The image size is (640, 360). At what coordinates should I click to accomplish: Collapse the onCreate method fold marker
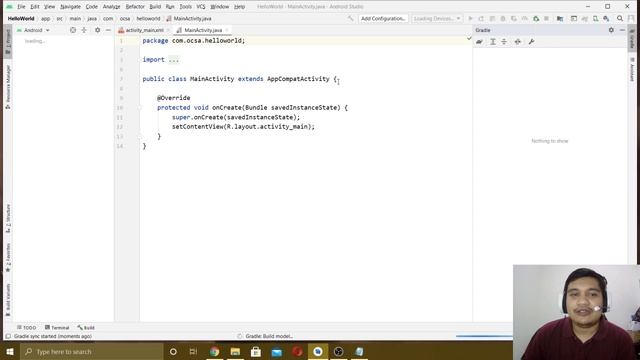point(140,108)
